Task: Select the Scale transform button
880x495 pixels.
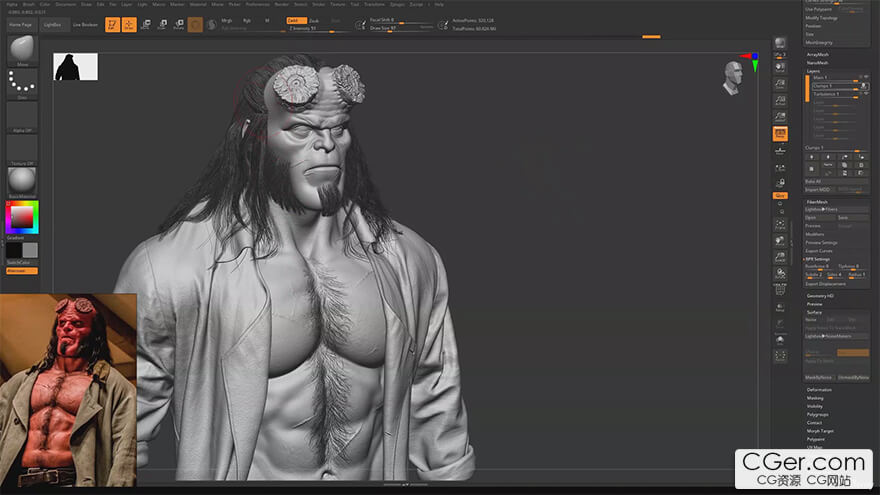Action: (162, 25)
